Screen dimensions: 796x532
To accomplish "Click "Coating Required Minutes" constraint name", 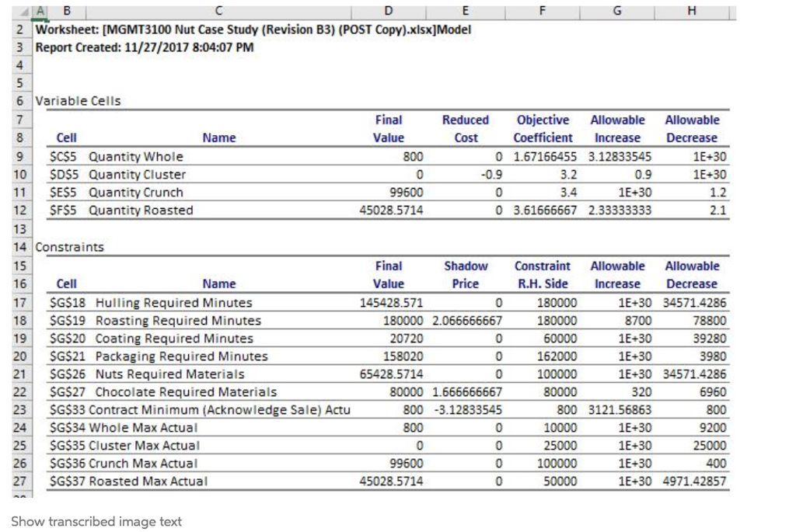I will click(x=174, y=339).
